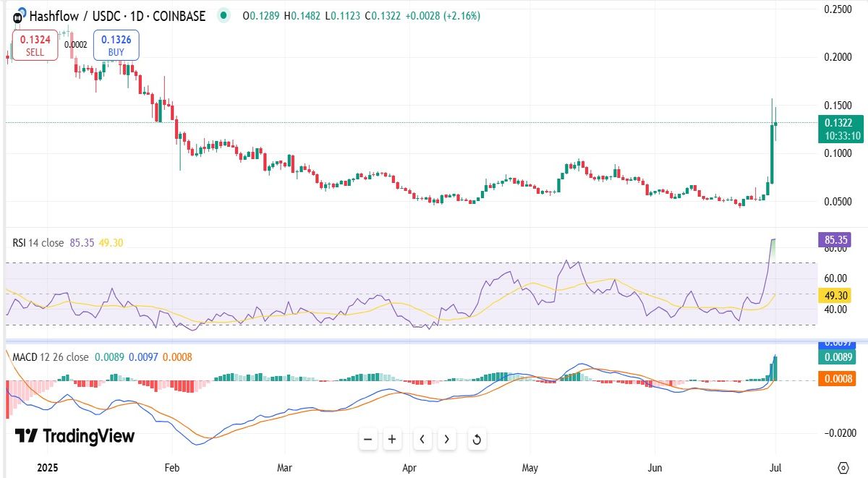The image size is (868, 478).
Task: Click the May label on time axis
Action: click(x=531, y=466)
